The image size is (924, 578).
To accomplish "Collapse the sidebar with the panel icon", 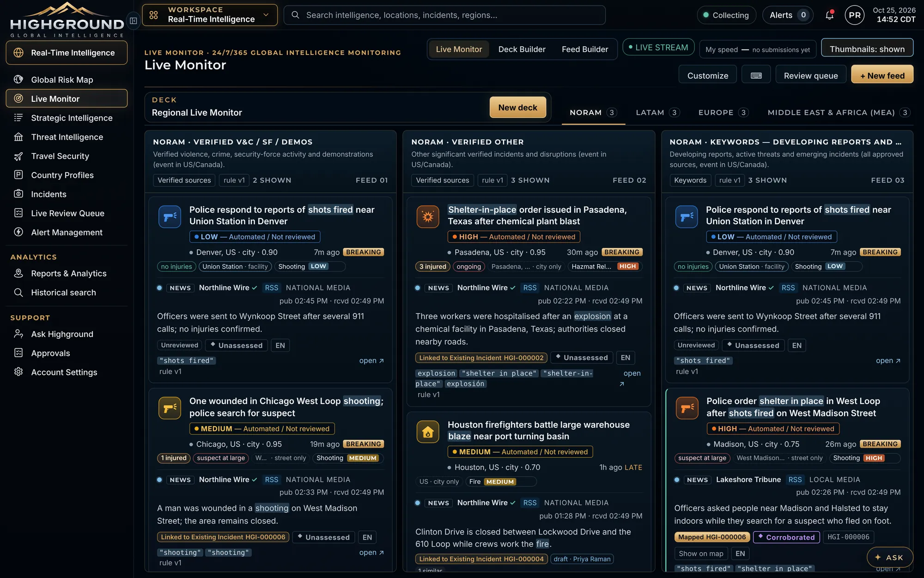I will coord(133,20).
